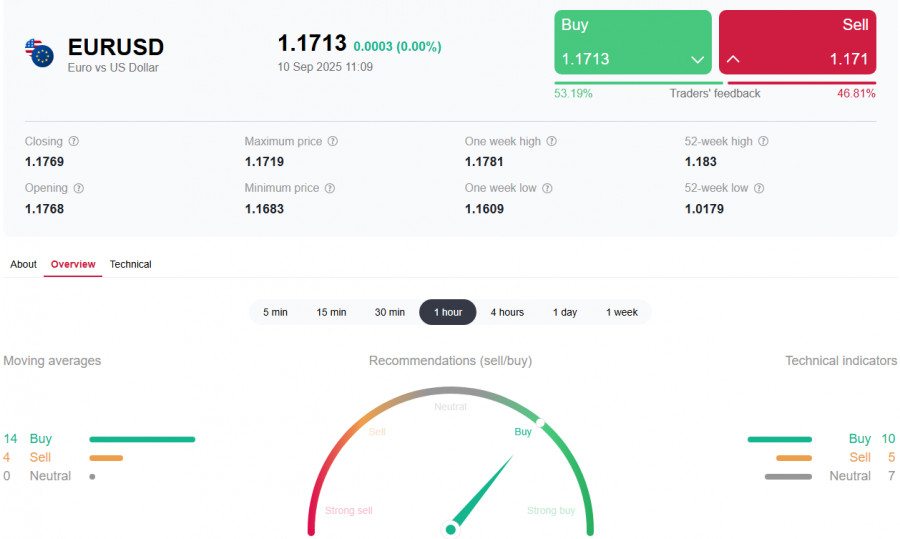
Task: Click the white marker on gauge arc
Action: [540, 423]
